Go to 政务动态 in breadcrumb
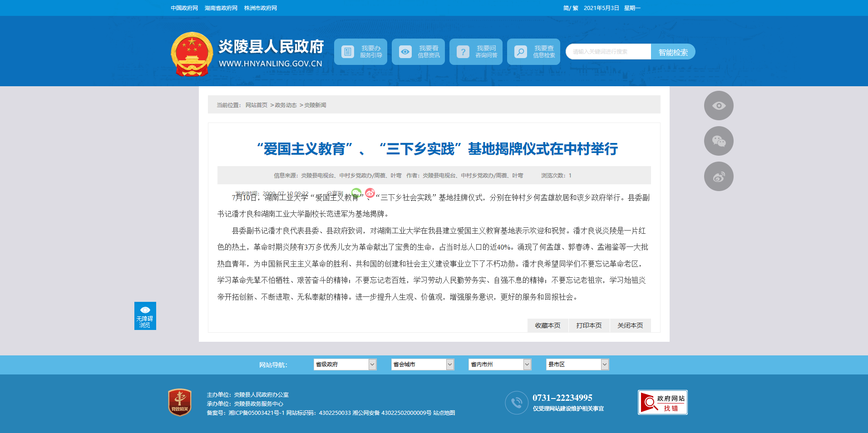868x433 pixels. [286, 105]
